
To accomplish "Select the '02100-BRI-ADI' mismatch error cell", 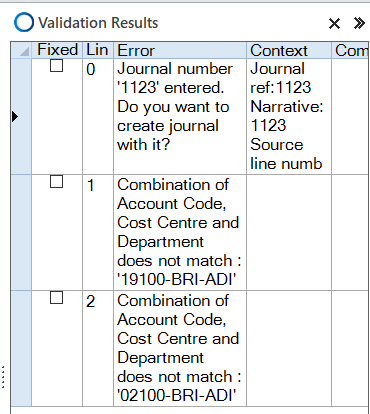I will pos(180,348).
